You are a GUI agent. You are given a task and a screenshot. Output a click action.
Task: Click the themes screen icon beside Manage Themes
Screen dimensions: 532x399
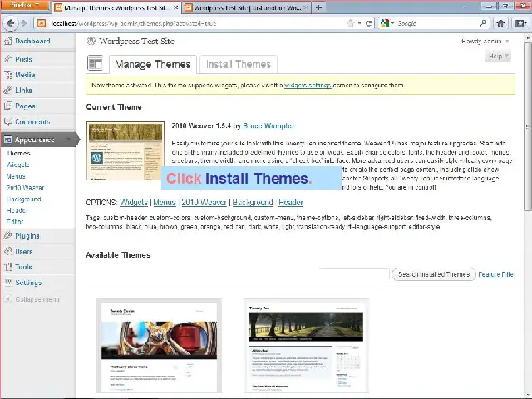click(95, 63)
